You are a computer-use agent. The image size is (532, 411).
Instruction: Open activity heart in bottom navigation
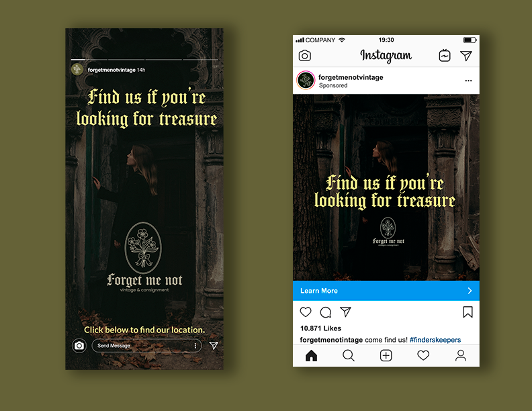point(423,355)
